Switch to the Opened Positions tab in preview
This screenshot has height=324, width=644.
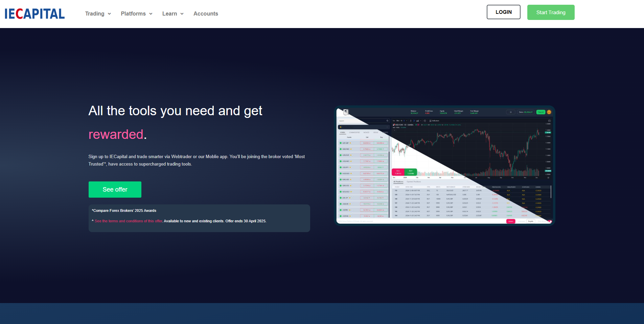click(414, 182)
